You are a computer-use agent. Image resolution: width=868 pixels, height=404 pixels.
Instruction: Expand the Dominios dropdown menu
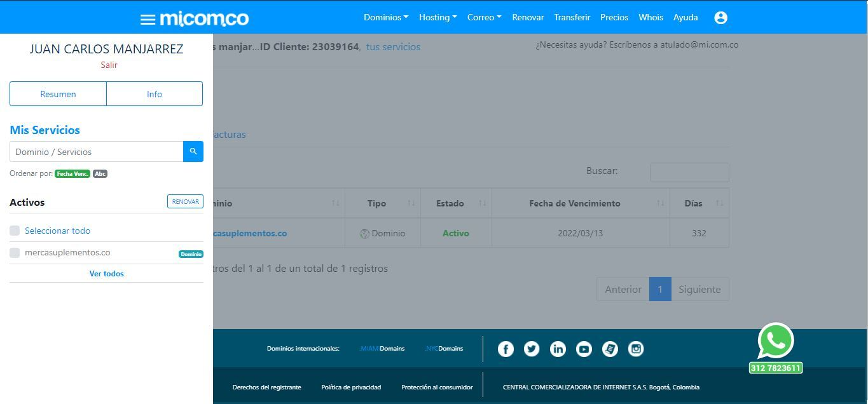[386, 17]
